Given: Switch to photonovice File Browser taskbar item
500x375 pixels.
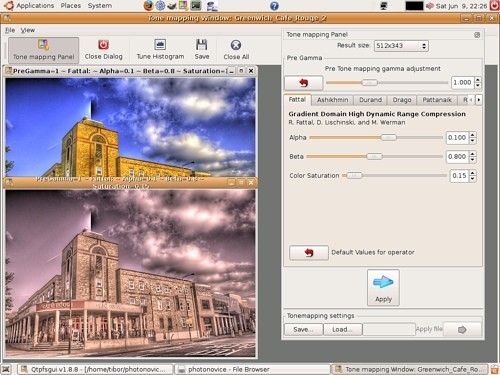Looking at the screenshot, I should pos(252,369).
